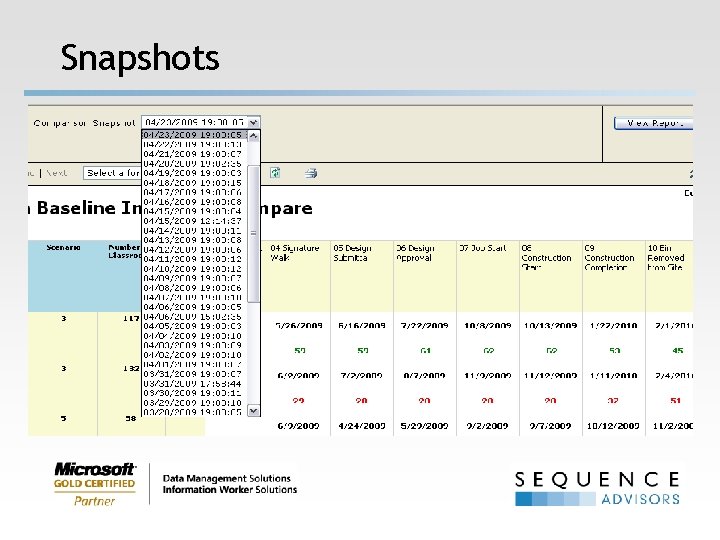Image resolution: width=720 pixels, height=540 pixels.
Task: Click the Next page link
Action: [56, 173]
